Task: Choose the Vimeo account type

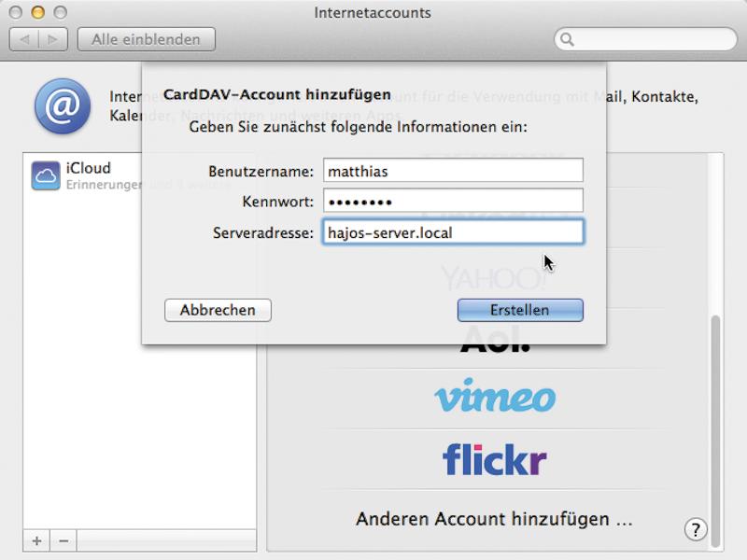Action: (x=495, y=396)
